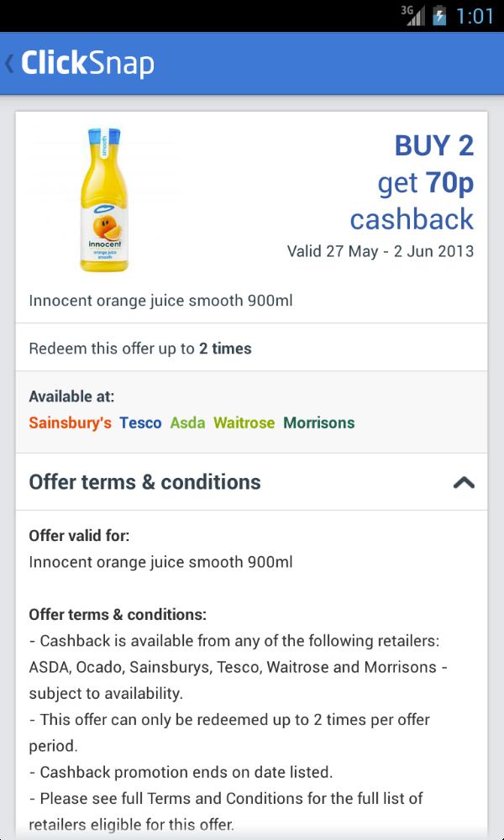
Task: Tap the back arrow beside ClickSnap
Action: (x=10, y=64)
